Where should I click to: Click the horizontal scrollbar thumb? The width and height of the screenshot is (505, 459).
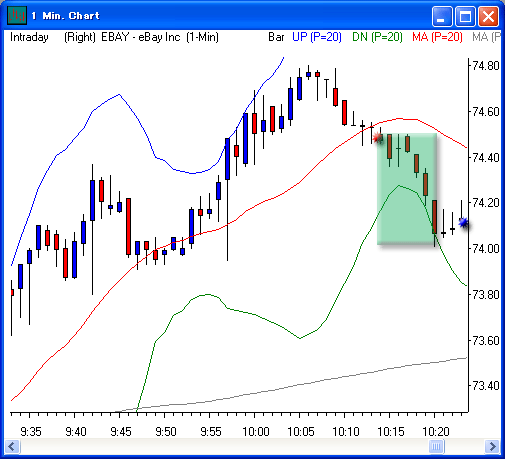[436, 446]
